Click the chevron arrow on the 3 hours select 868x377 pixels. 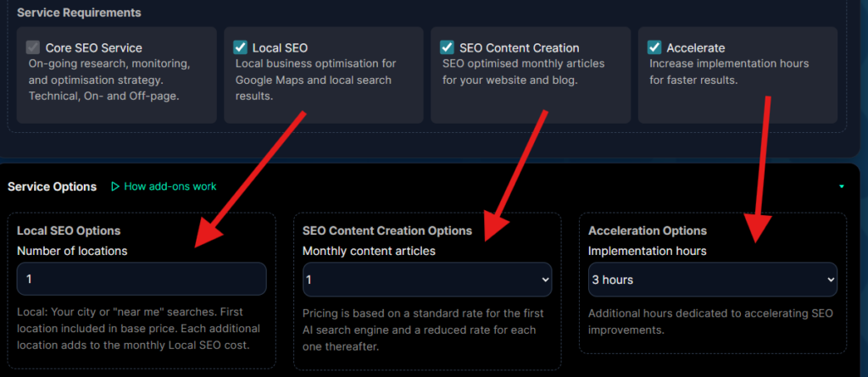(x=828, y=280)
